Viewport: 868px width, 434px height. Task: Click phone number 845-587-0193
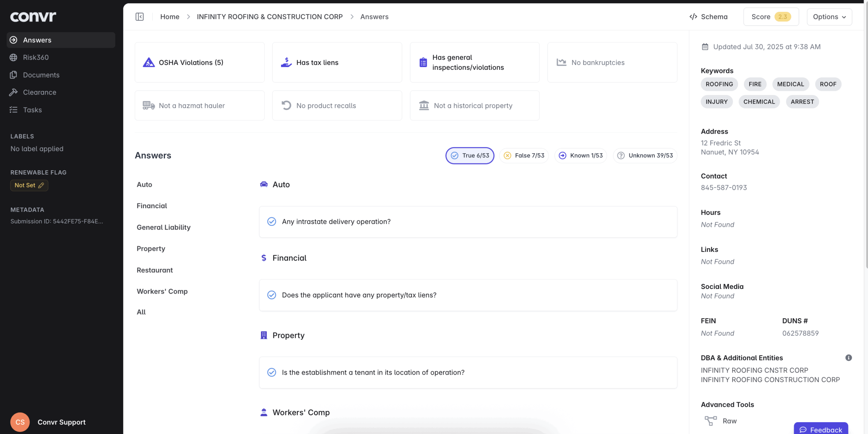pos(724,188)
